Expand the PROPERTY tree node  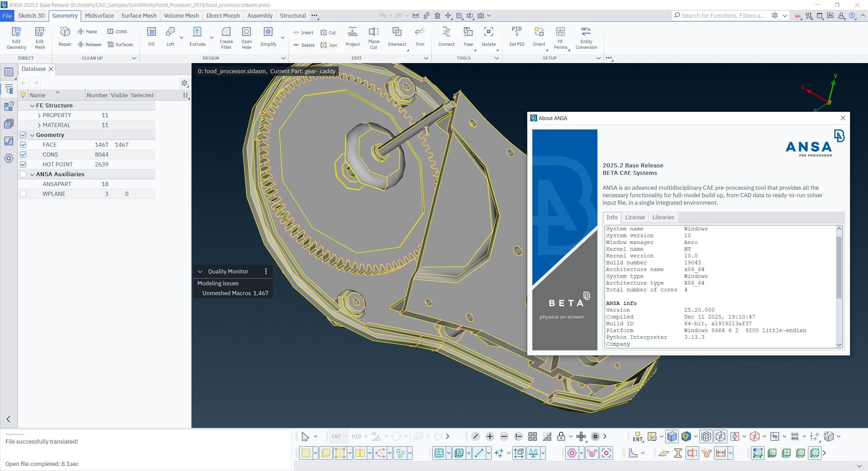(39, 115)
